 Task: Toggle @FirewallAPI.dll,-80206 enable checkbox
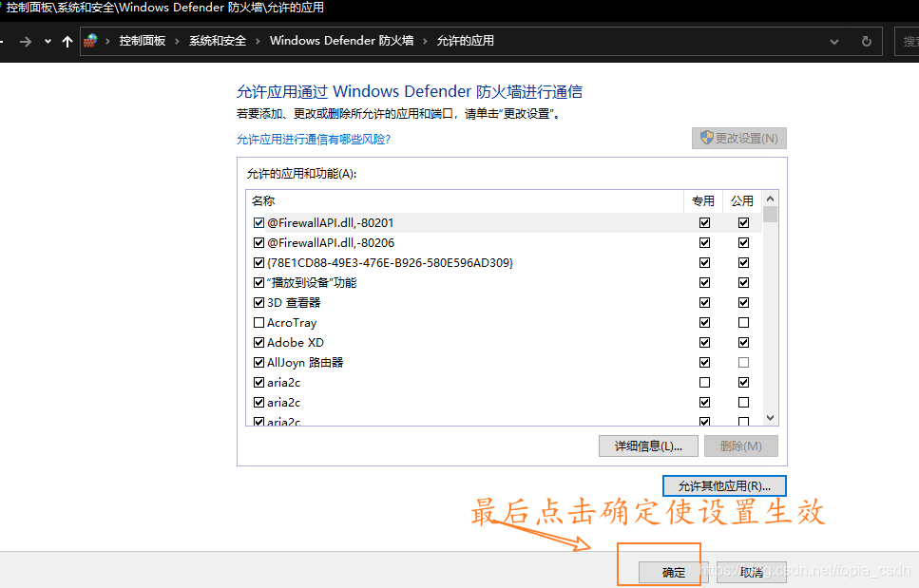pos(258,242)
